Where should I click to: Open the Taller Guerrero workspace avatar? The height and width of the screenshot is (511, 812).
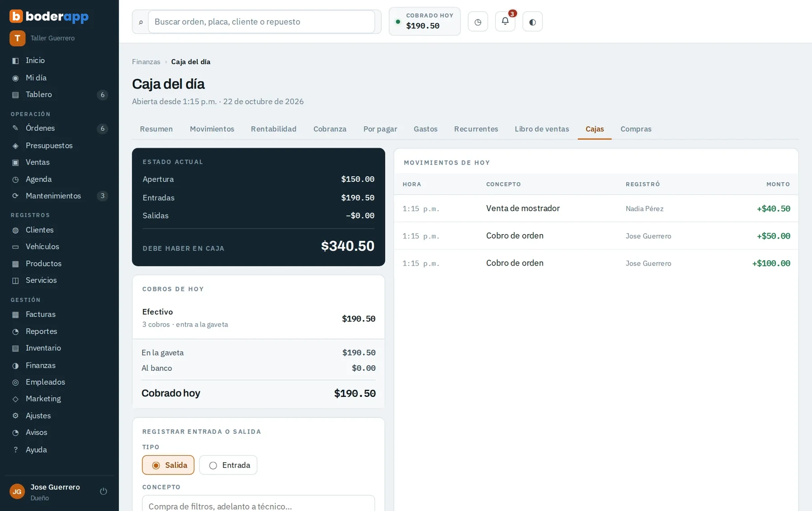tap(18, 38)
